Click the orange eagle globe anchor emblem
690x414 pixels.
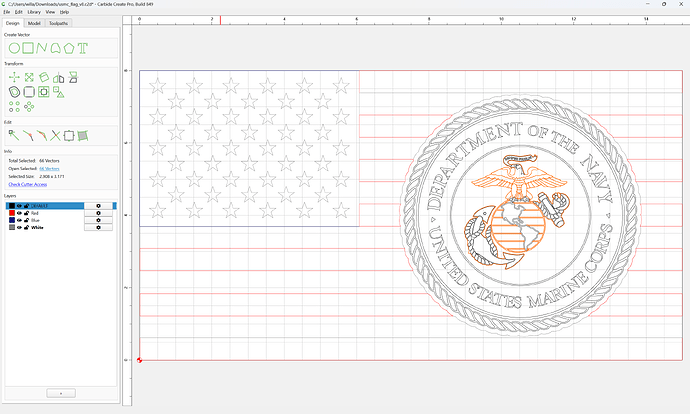point(519,211)
